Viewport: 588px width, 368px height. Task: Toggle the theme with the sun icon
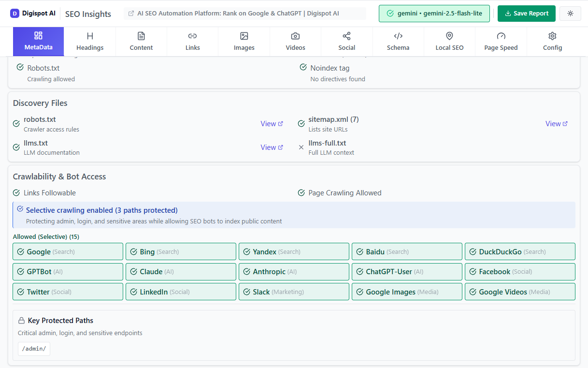tap(570, 13)
